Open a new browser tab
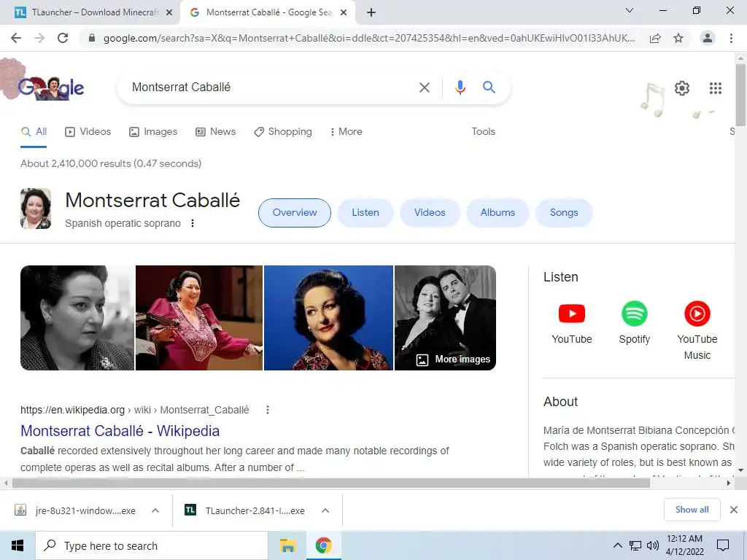The height and width of the screenshot is (560, 747). [x=371, y=12]
